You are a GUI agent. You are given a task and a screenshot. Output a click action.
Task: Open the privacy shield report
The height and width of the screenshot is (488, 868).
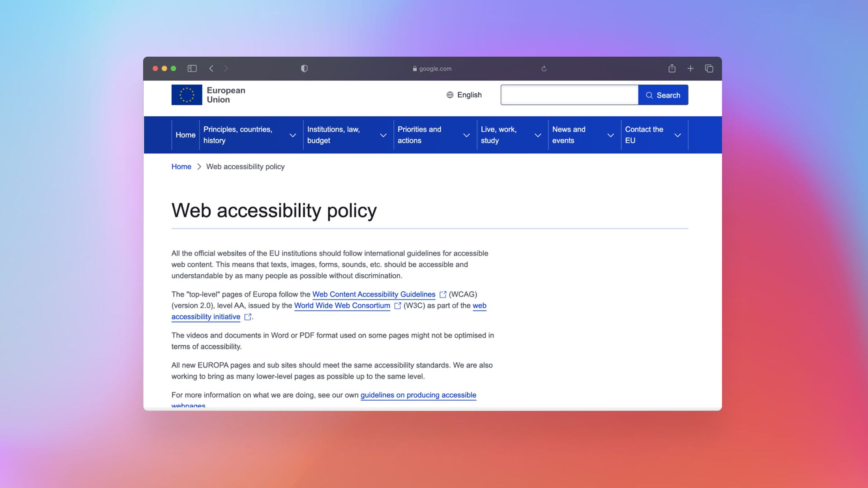click(304, 68)
